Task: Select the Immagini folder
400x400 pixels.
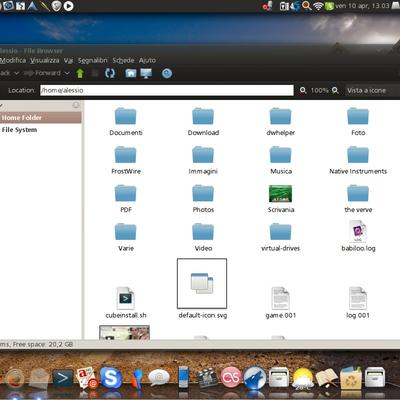Action: pos(203,160)
